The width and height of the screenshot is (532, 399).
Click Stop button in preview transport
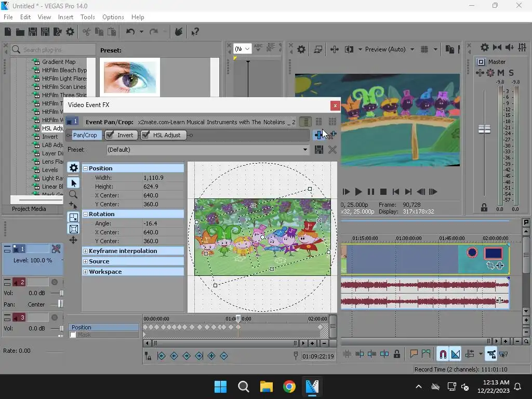coord(383,192)
